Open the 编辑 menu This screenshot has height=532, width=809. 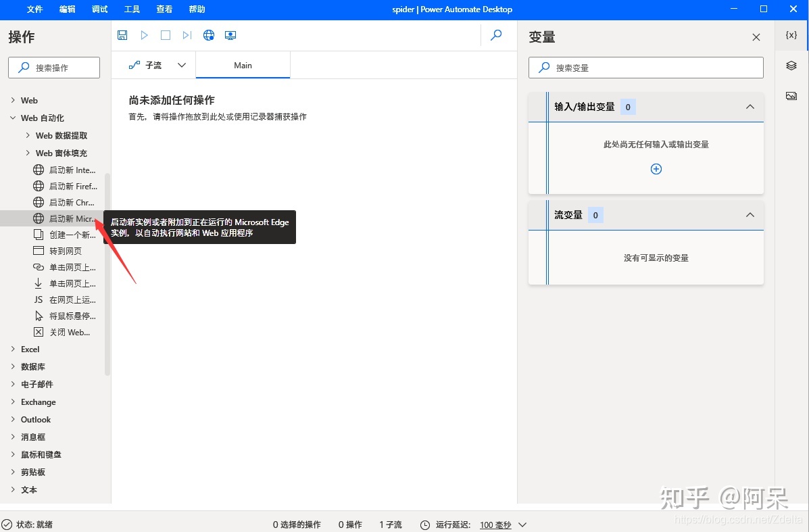[x=67, y=9]
